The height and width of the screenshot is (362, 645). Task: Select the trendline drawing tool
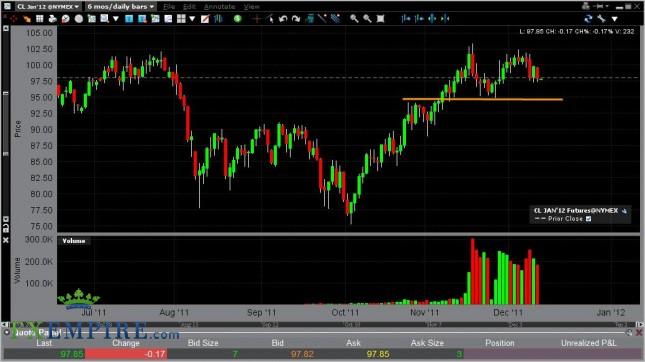pyautogui.click(x=322, y=19)
